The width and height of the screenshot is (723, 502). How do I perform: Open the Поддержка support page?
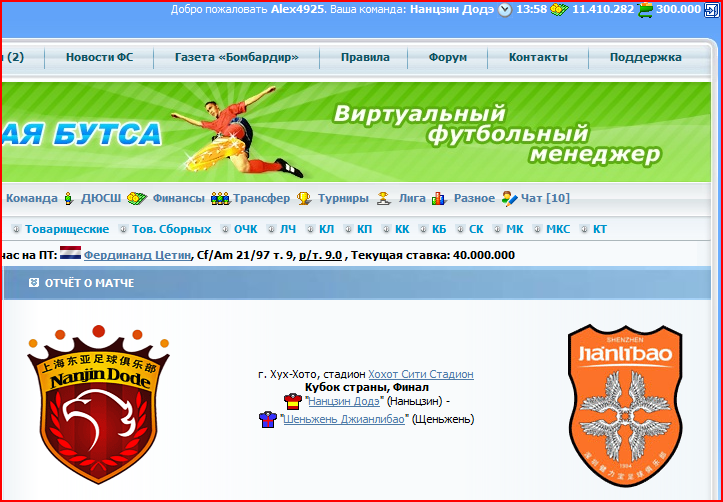click(x=645, y=57)
